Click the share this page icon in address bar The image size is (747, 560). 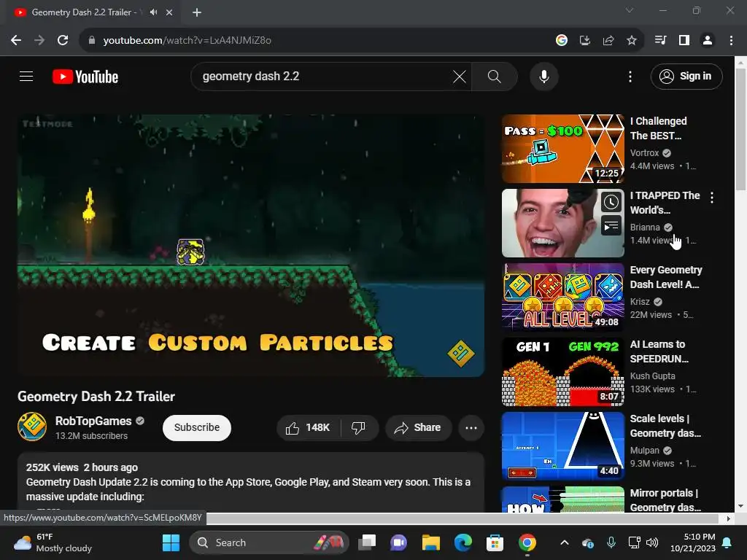pyautogui.click(x=608, y=41)
